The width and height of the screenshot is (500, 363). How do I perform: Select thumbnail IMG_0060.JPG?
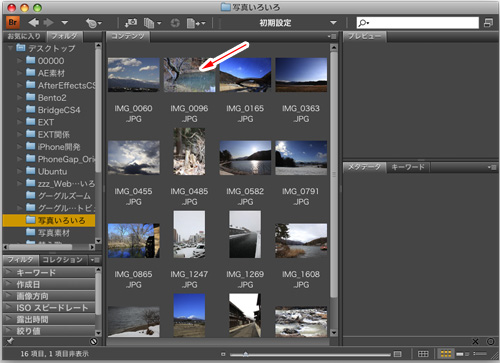click(x=134, y=75)
